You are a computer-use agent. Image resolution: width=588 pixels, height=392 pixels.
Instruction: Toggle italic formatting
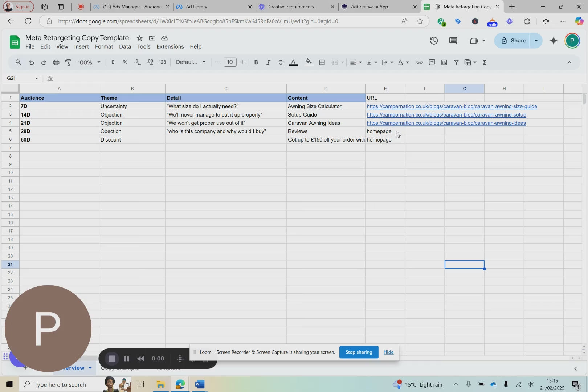[x=268, y=62]
